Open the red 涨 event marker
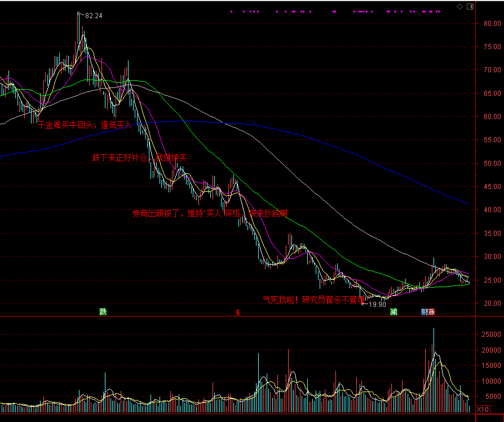504x422 pixels. 432,311
